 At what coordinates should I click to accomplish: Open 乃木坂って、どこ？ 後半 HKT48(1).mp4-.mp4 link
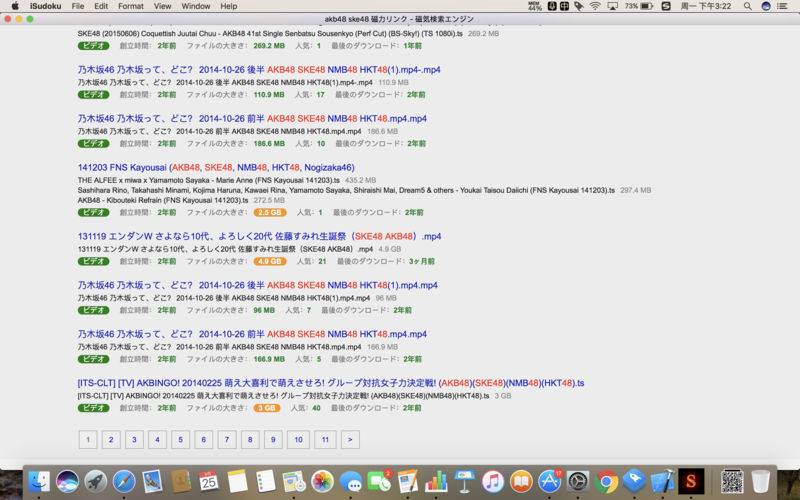click(259, 70)
